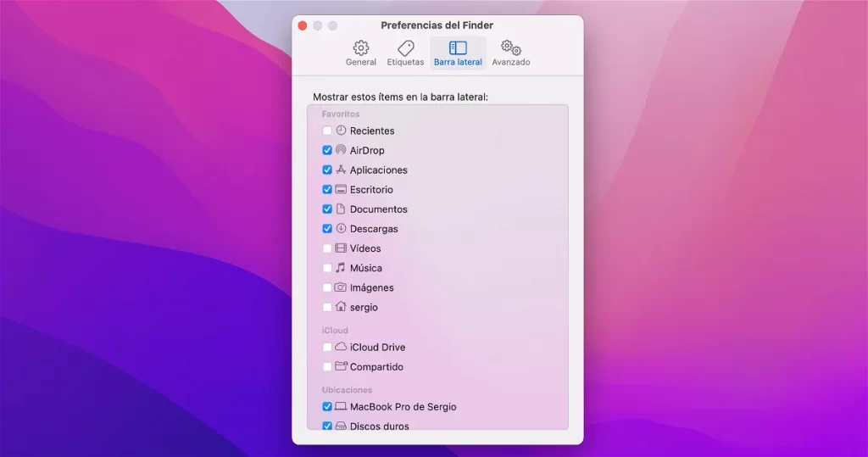Click the Compartido shared folder icon
This screenshot has width=868, height=457.
click(x=341, y=366)
